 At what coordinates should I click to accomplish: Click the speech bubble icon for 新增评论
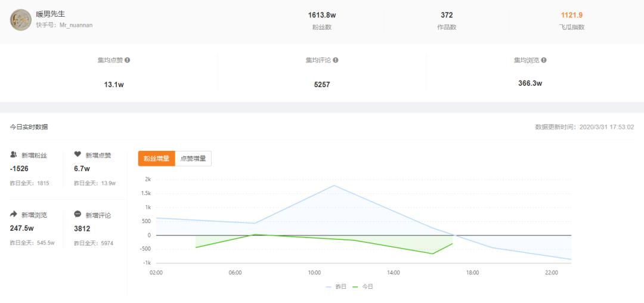click(x=78, y=214)
